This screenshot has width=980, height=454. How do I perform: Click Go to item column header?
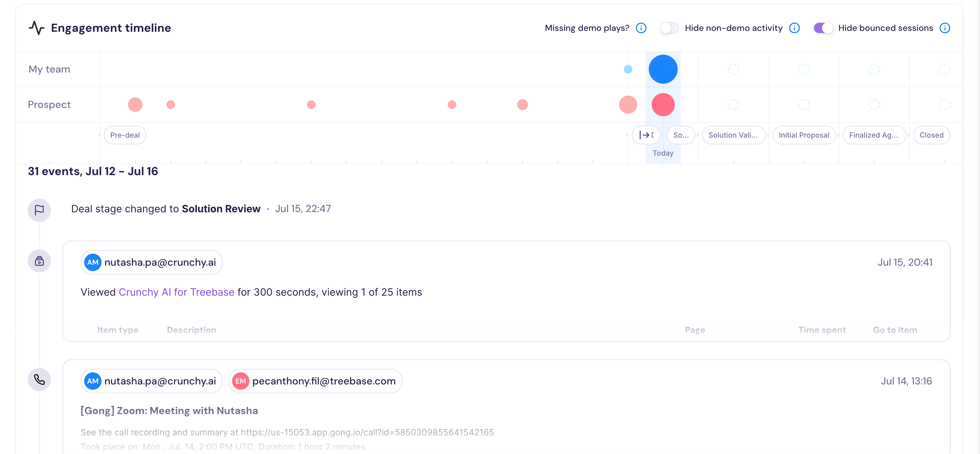tap(895, 330)
